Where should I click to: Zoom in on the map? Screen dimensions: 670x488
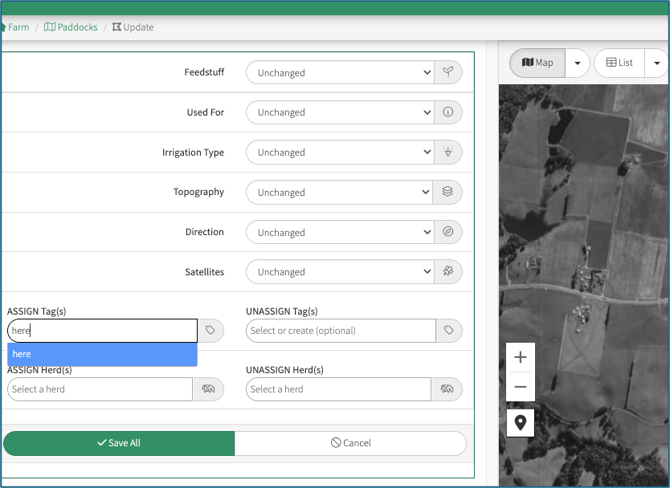(x=520, y=358)
